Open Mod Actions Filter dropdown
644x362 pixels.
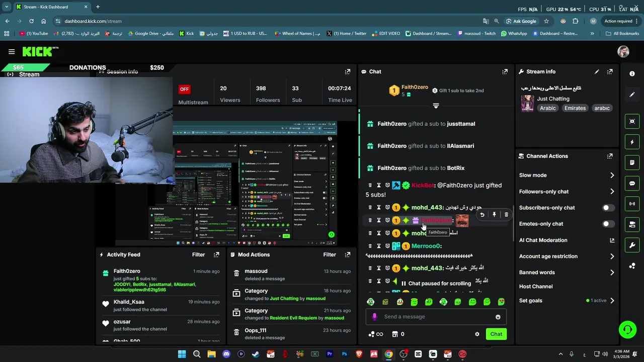pos(330,254)
